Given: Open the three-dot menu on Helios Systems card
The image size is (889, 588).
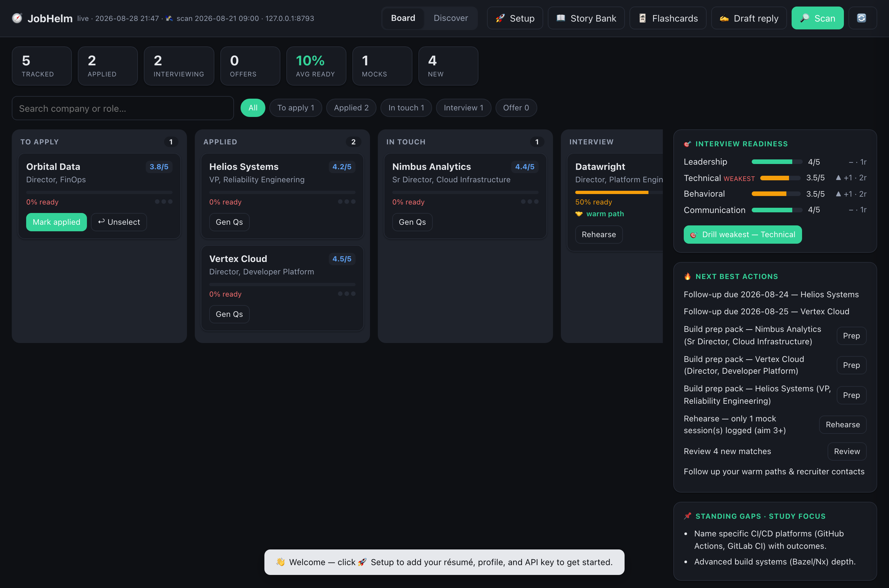Looking at the screenshot, I should [x=346, y=202].
